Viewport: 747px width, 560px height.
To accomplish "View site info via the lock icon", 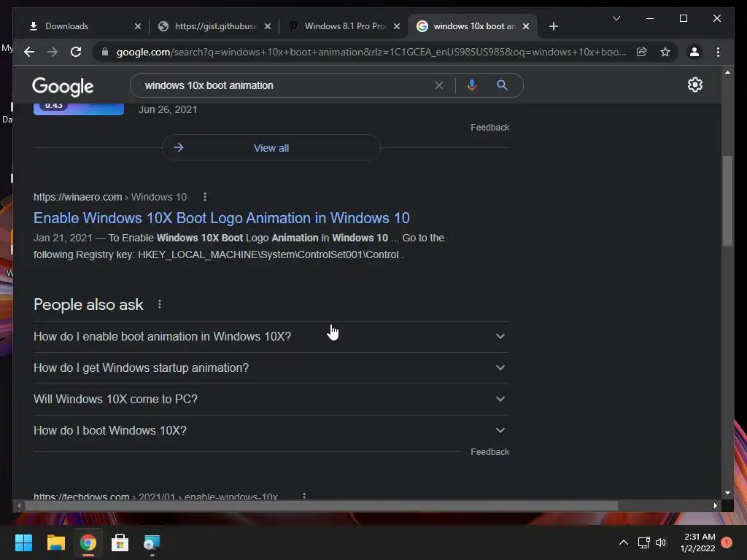I will (105, 52).
